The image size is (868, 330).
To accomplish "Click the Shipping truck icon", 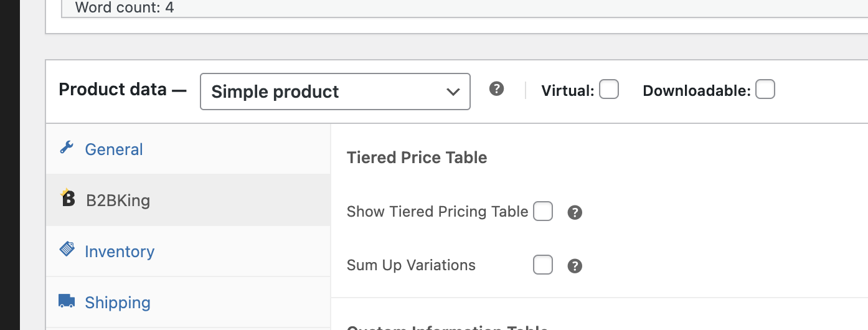I will coord(67,301).
